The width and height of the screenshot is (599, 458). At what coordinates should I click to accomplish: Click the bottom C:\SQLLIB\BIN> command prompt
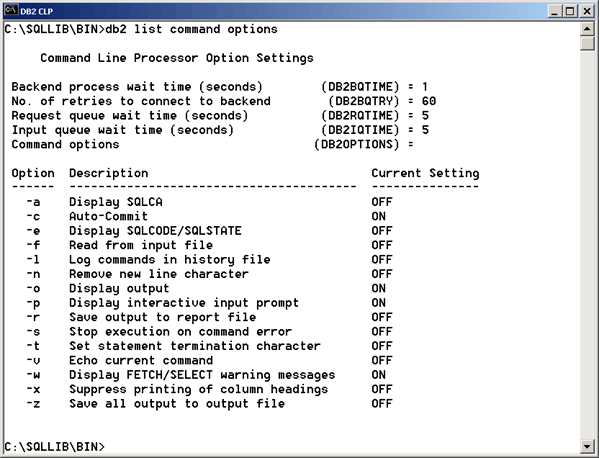[54, 446]
